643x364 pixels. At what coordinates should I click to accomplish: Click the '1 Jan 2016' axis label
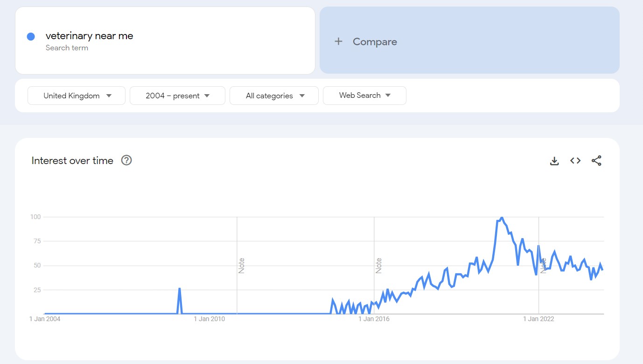coord(374,319)
